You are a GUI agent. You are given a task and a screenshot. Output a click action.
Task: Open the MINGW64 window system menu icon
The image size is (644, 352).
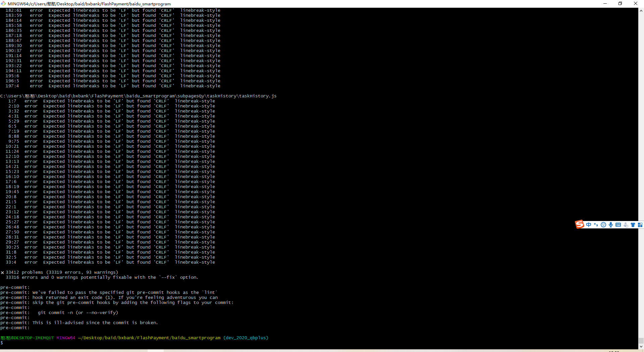pyautogui.click(x=3, y=4)
